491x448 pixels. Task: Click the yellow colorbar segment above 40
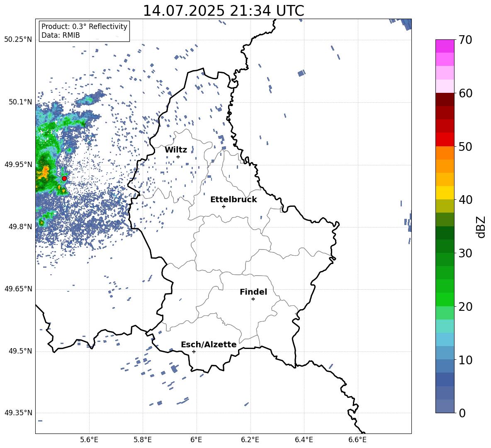(445, 193)
